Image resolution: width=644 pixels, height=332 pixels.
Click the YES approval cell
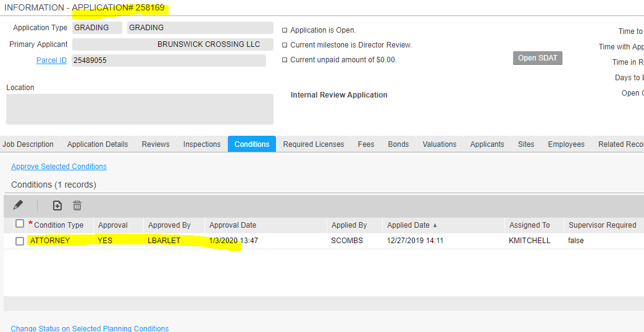(x=105, y=241)
